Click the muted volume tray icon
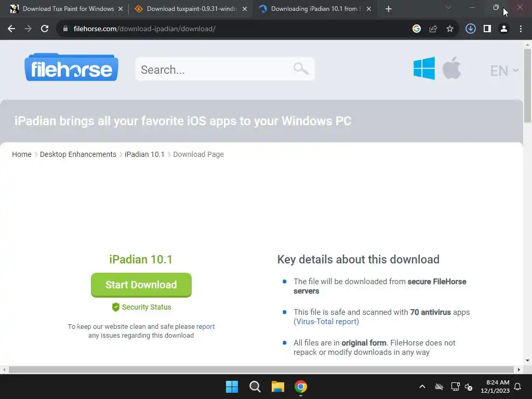 pos(469,387)
